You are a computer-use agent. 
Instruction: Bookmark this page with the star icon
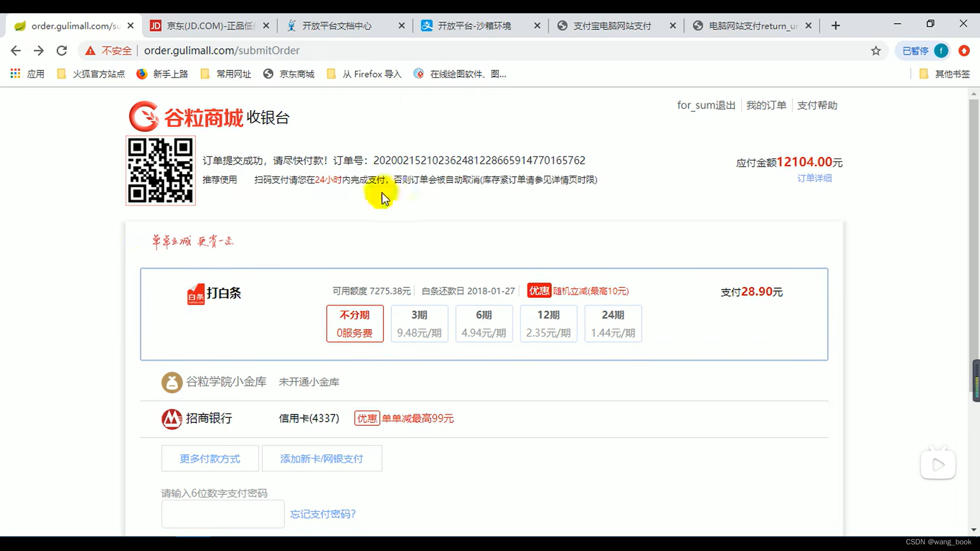[x=876, y=51]
